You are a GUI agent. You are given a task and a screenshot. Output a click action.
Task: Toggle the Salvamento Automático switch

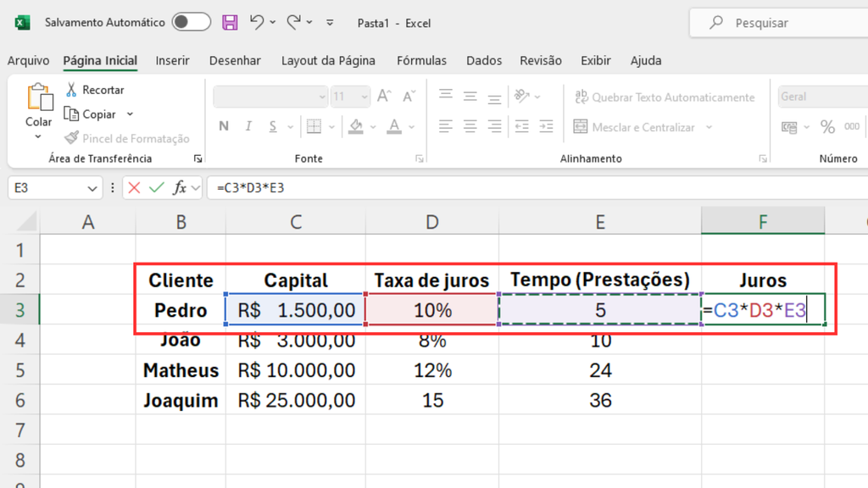(191, 23)
